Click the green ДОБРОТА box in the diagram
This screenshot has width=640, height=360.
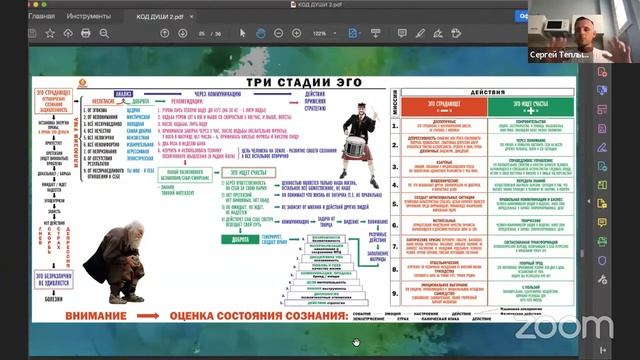(x=240, y=239)
